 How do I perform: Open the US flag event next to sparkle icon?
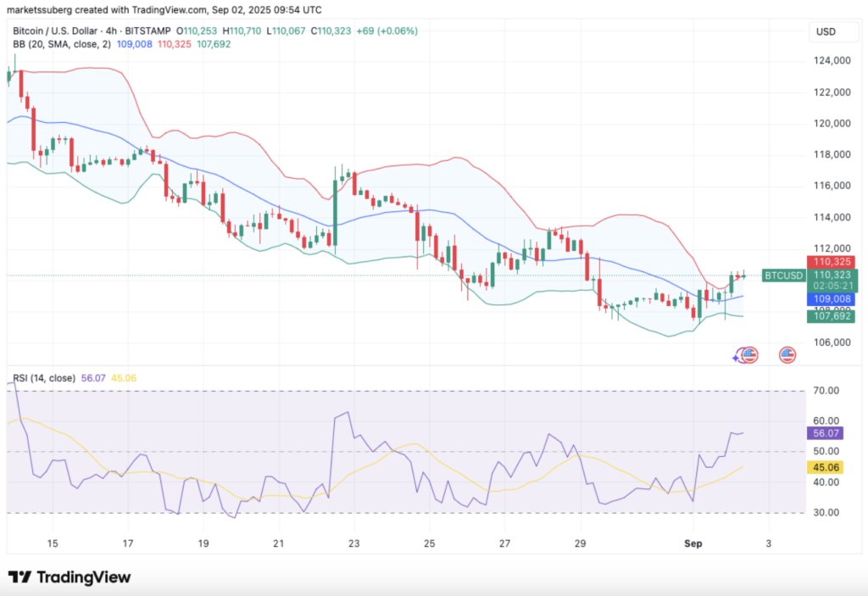click(749, 355)
